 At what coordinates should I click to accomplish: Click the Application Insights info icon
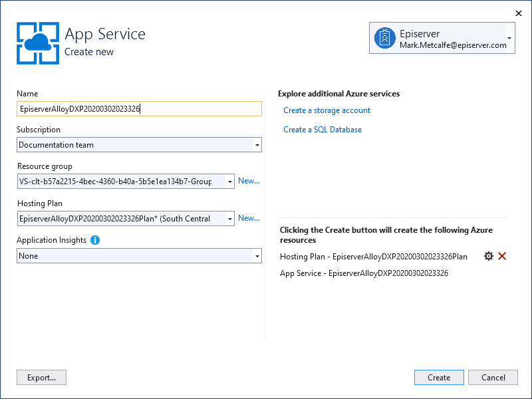(x=95, y=240)
